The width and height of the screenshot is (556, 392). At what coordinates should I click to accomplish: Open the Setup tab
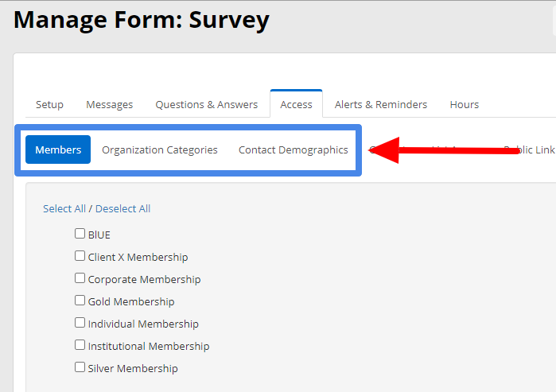coord(49,104)
